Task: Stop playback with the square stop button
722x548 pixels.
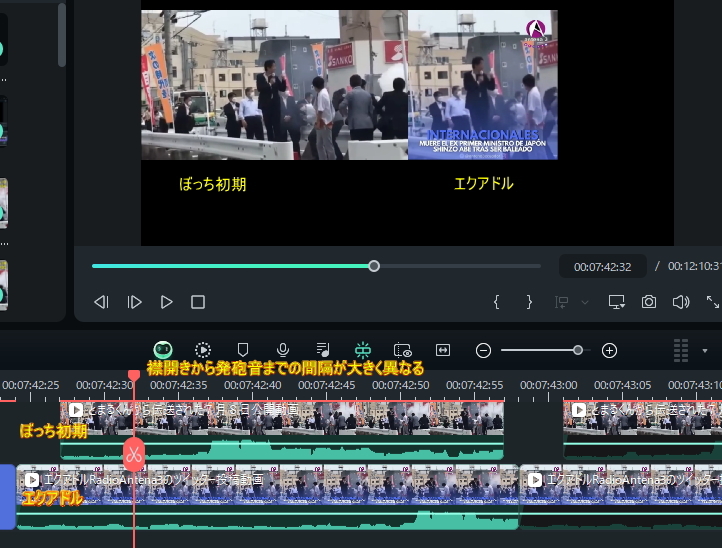Action: [198, 302]
